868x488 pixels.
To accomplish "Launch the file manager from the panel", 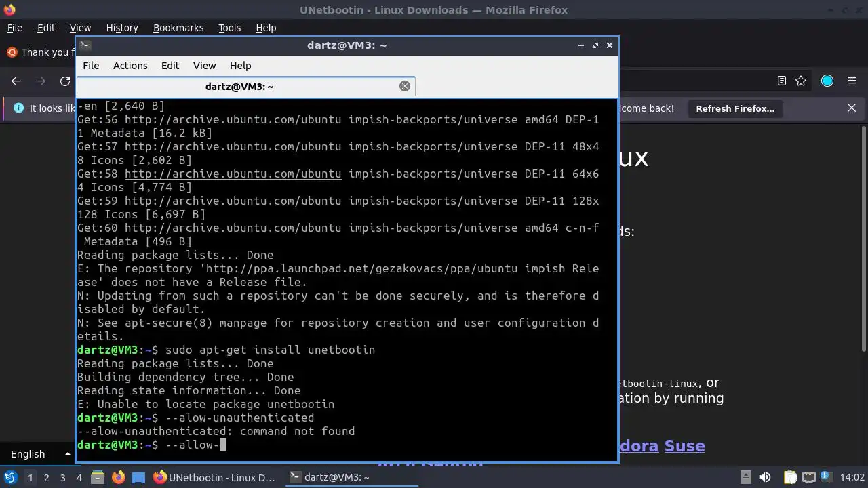I will (x=97, y=477).
